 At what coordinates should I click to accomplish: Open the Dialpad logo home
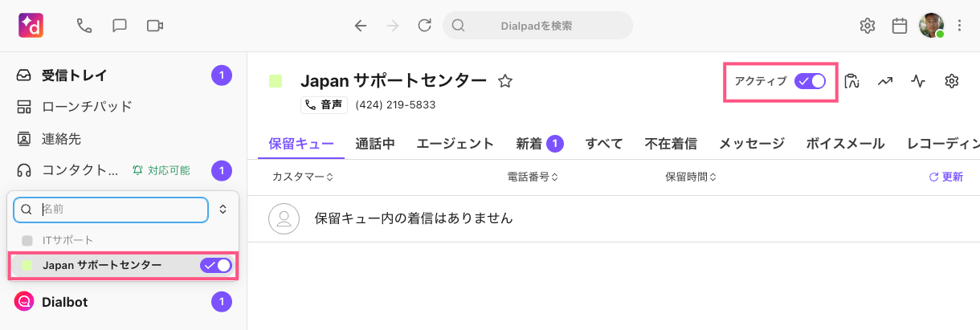(x=31, y=26)
